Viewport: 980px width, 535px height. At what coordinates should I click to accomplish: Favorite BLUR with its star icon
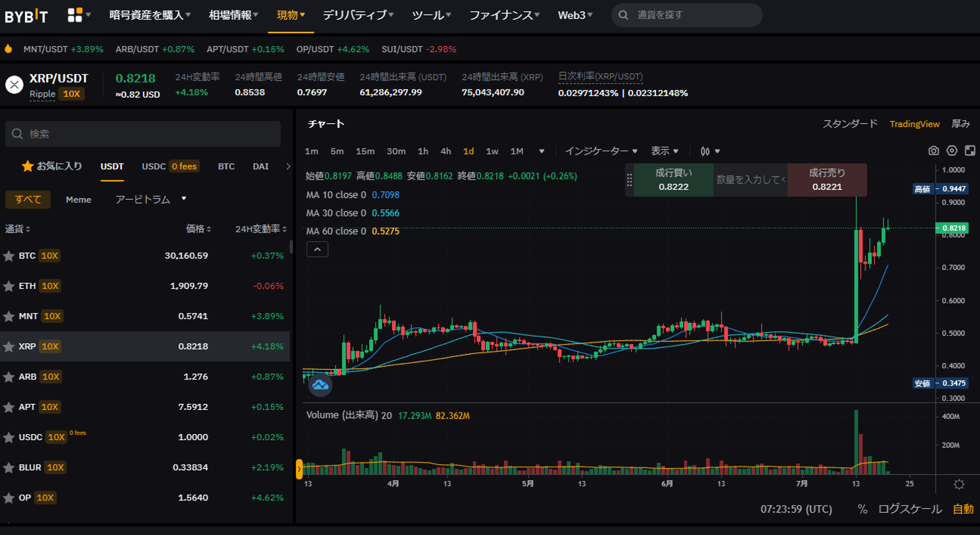[x=9, y=468]
